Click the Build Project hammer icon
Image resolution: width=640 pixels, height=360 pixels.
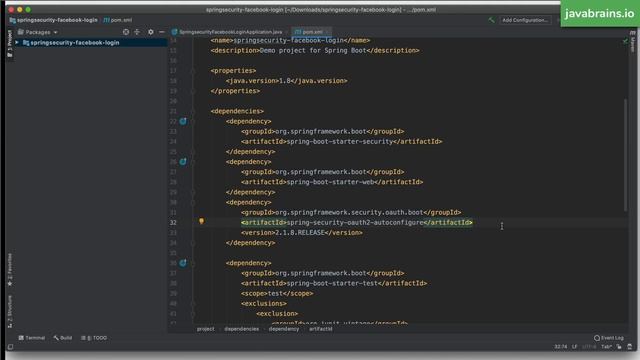[491, 20]
